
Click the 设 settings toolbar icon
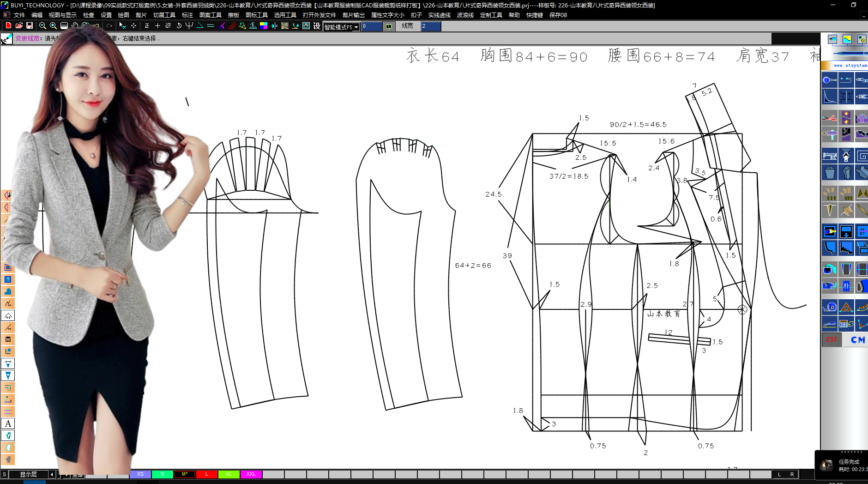click(x=317, y=26)
